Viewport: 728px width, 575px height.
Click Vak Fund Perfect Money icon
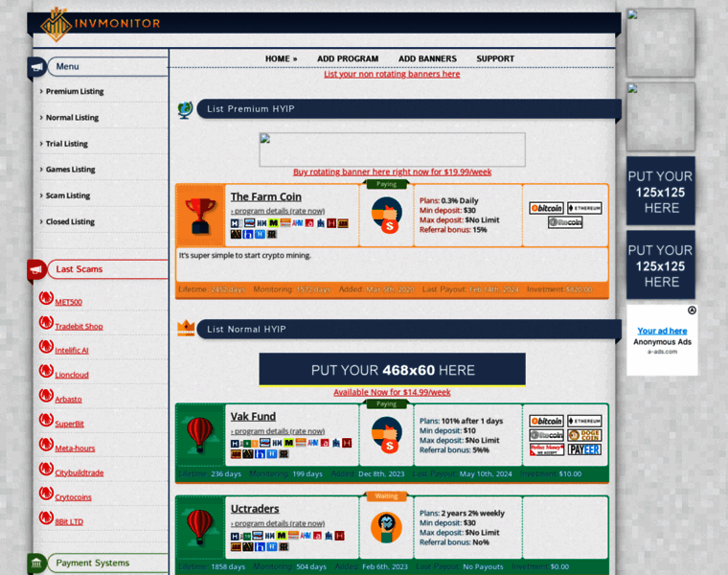[x=546, y=449]
